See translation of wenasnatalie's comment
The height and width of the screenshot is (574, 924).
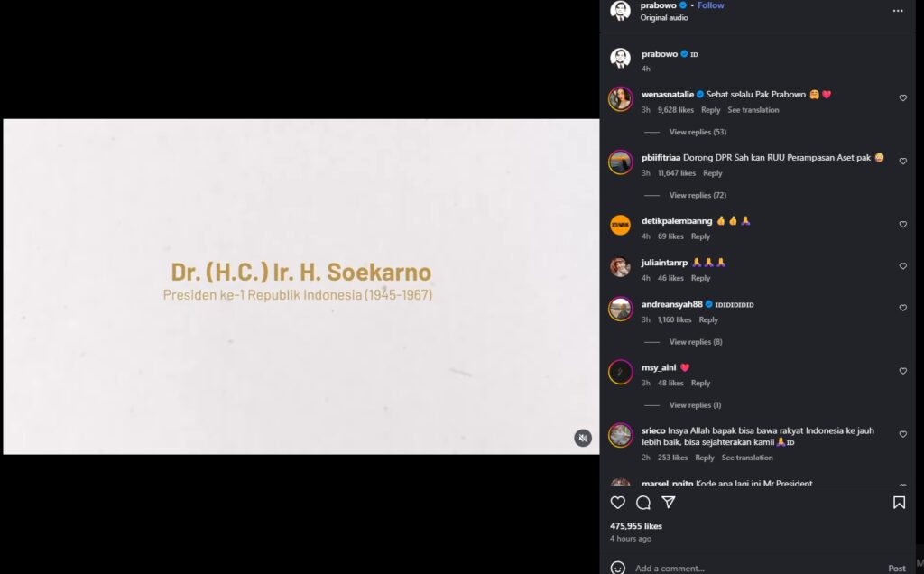(x=753, y=110)
